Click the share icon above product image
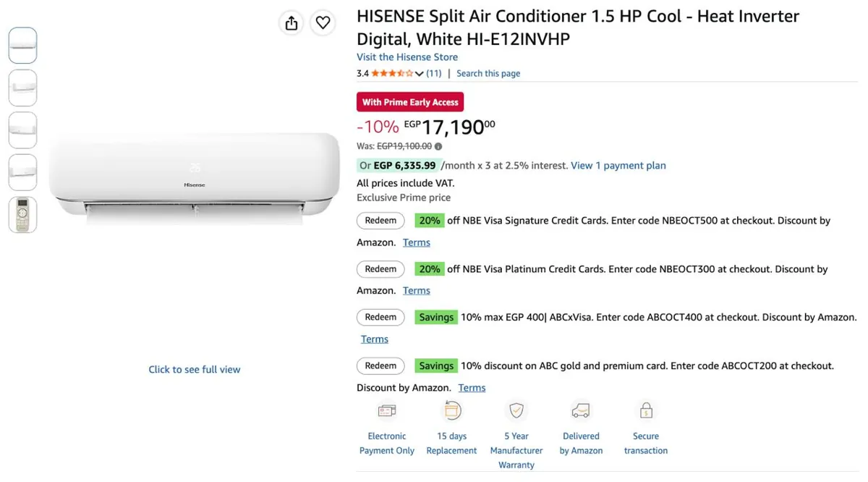The width and height of the screenshot is (868, 482). 292,23
